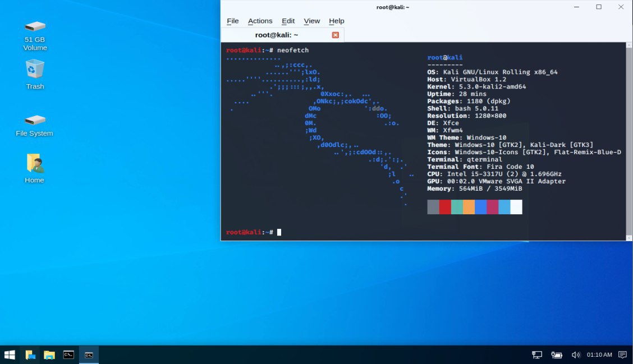Open the Help menu in terminal
This screenshot has height=364, width=633.
tap(336, 21)
